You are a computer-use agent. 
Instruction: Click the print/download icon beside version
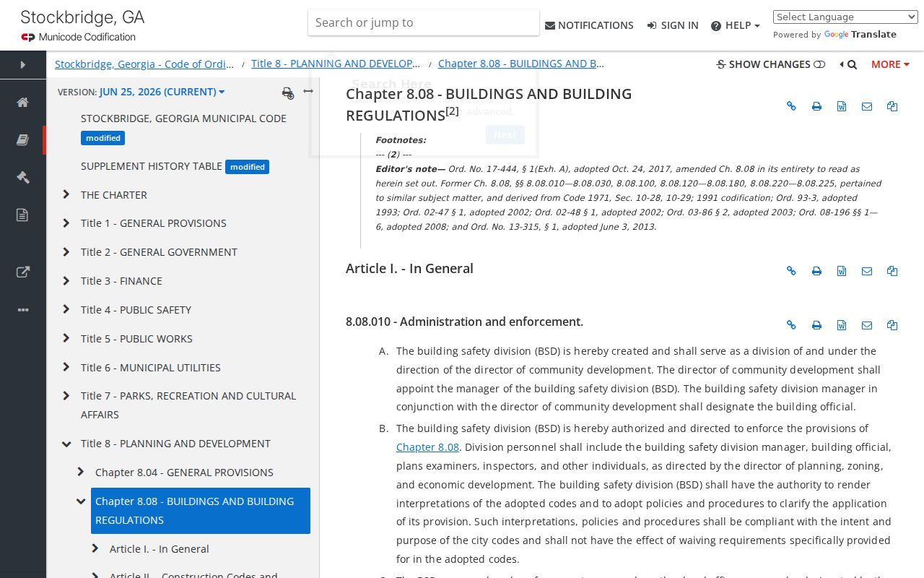point(287,92)
